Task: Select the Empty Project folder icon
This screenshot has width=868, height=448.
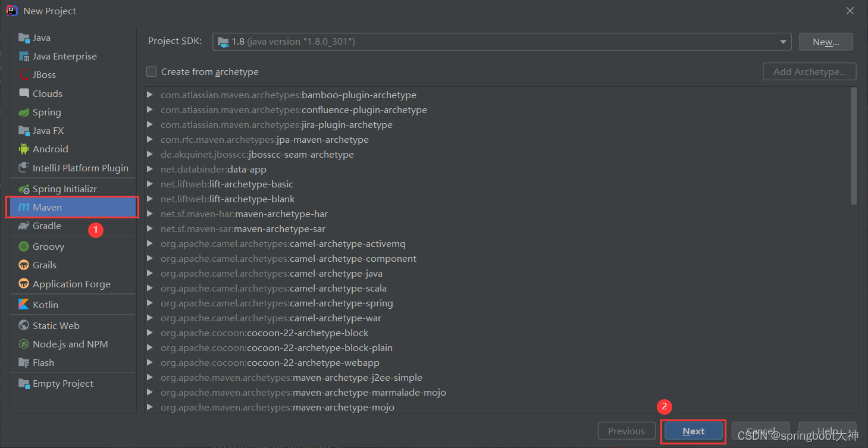Action: (x=24, y=384)
